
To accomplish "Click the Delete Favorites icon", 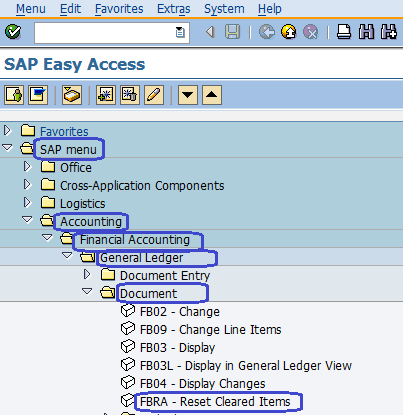I will (130, 95).
